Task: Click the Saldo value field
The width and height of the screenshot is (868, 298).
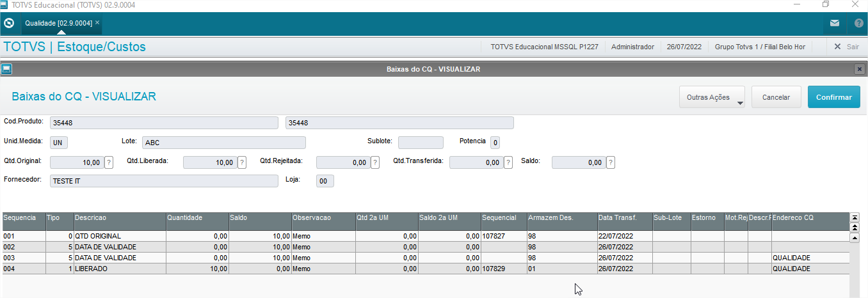Action: point(579,162)
